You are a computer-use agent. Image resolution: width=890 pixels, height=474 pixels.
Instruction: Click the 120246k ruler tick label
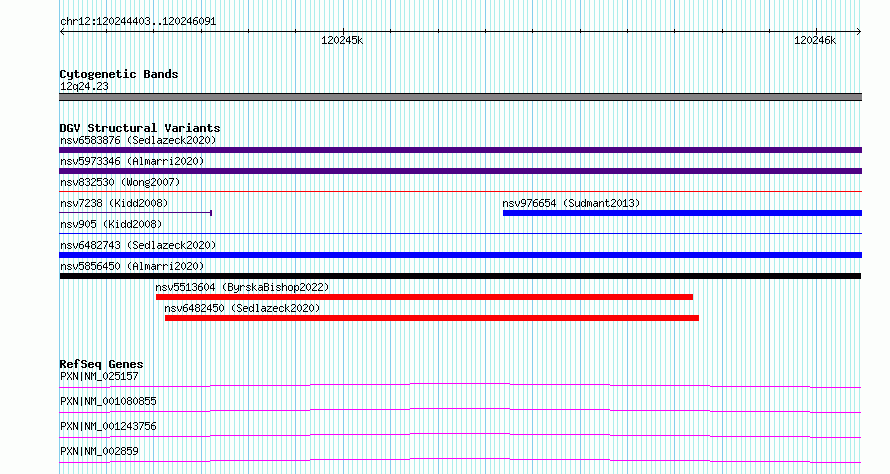pyautogui.click(x=815, y=40)
